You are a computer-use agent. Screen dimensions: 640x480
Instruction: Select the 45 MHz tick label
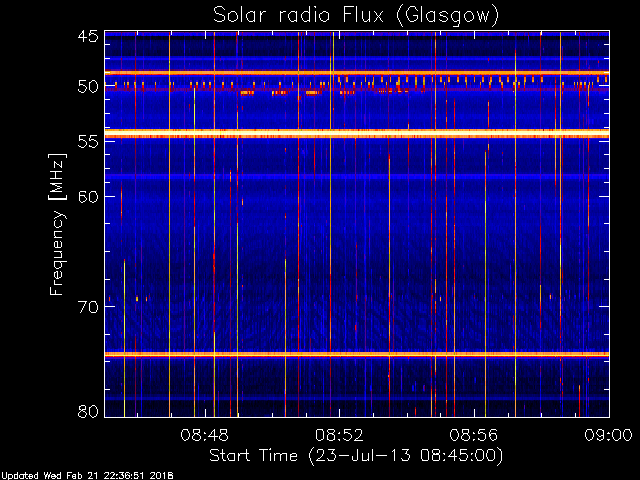87,37
